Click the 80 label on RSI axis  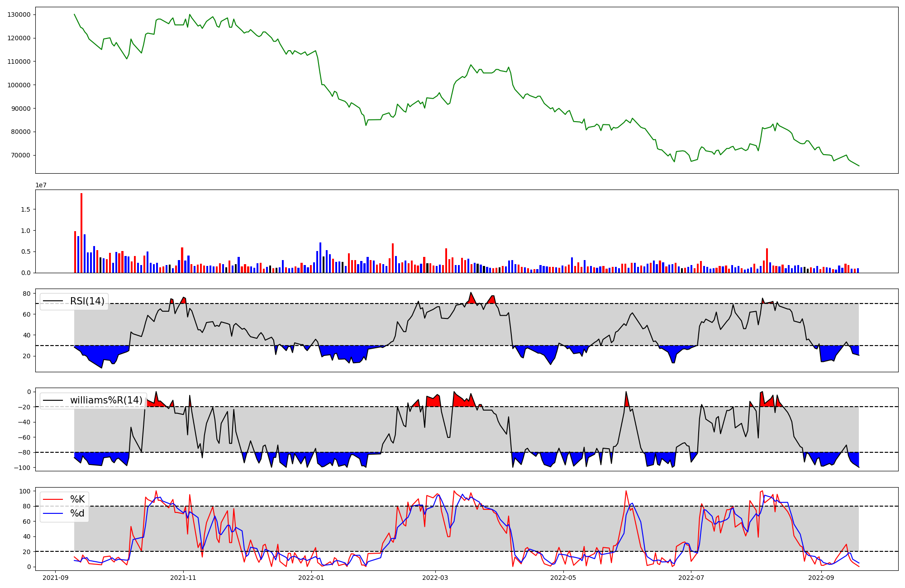26,294
